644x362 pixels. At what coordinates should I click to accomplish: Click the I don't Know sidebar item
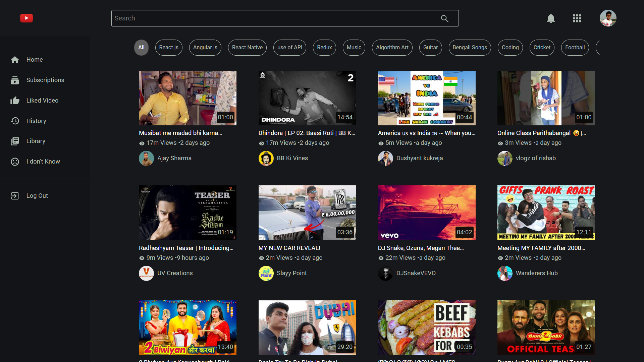[43, 162]
